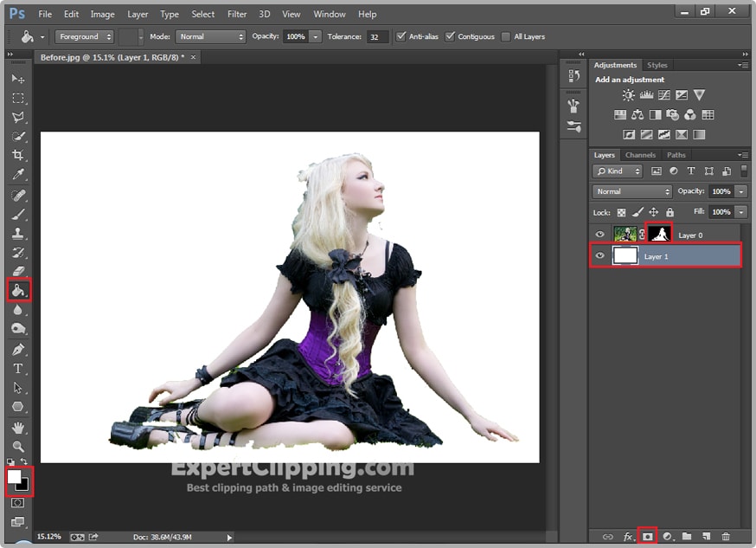Select Layer 1 in Layers panel
The height and width of the screenshot is (548, 756).
[x=683, y=256]
